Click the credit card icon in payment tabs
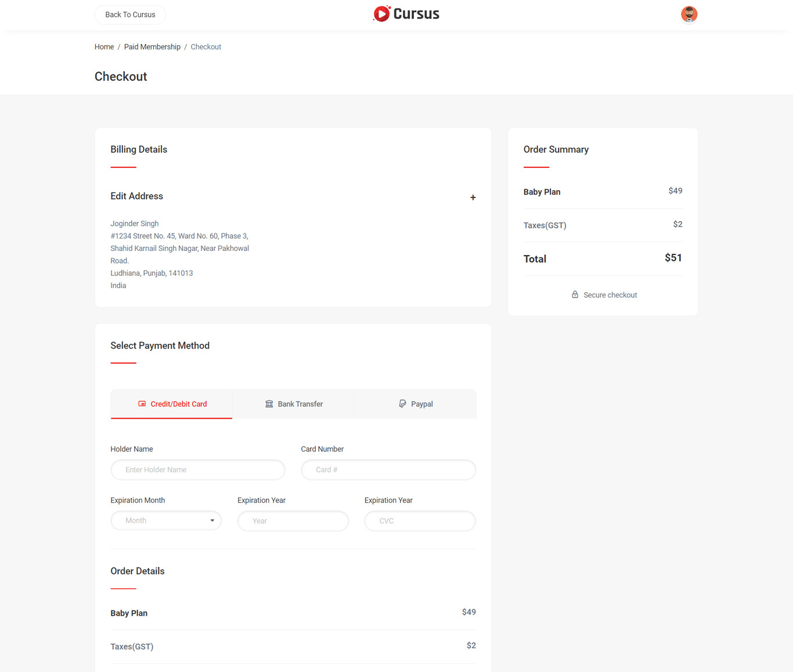 tap(142, 404)
